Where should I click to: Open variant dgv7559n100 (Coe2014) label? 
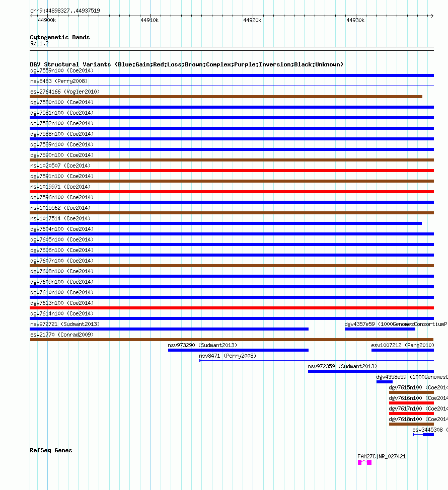pos(62,70)
